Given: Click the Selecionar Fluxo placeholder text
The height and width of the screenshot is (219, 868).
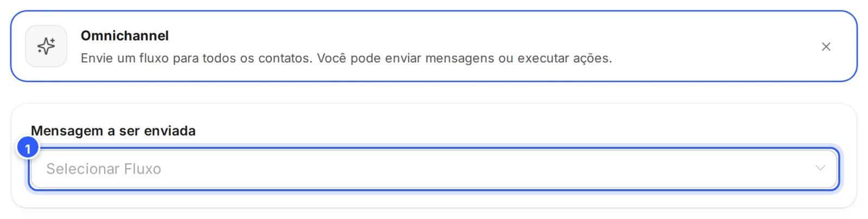Looking at the screenshot, I should point(104,169).
